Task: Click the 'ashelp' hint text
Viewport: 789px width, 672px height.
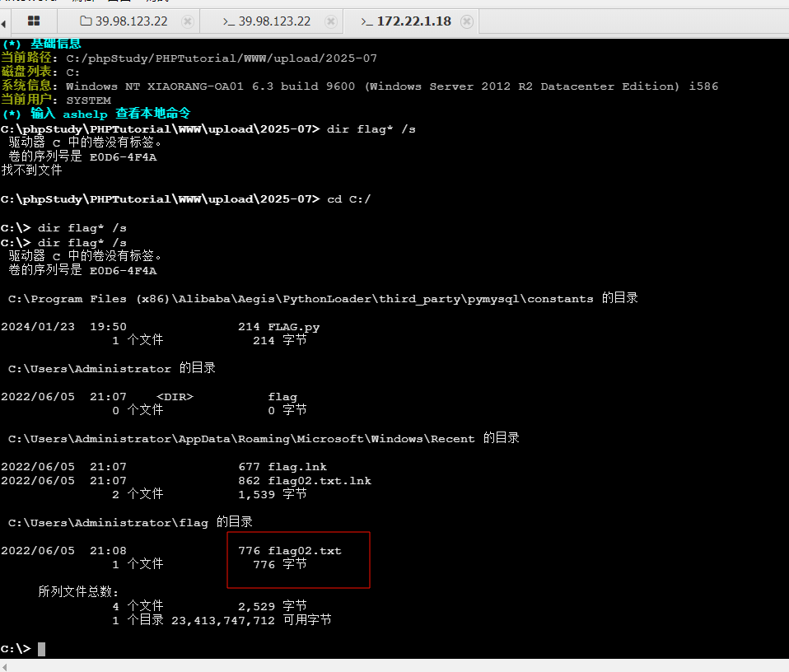Action: coord(85,114)
